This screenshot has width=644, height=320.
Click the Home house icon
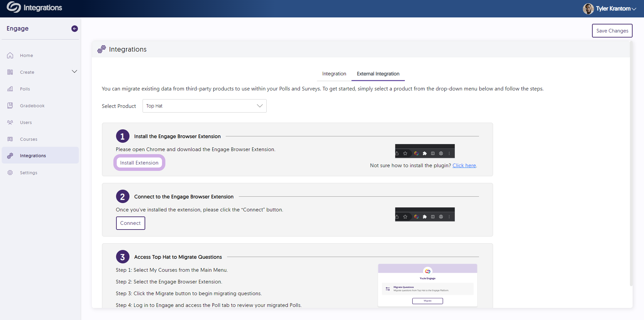10,55
